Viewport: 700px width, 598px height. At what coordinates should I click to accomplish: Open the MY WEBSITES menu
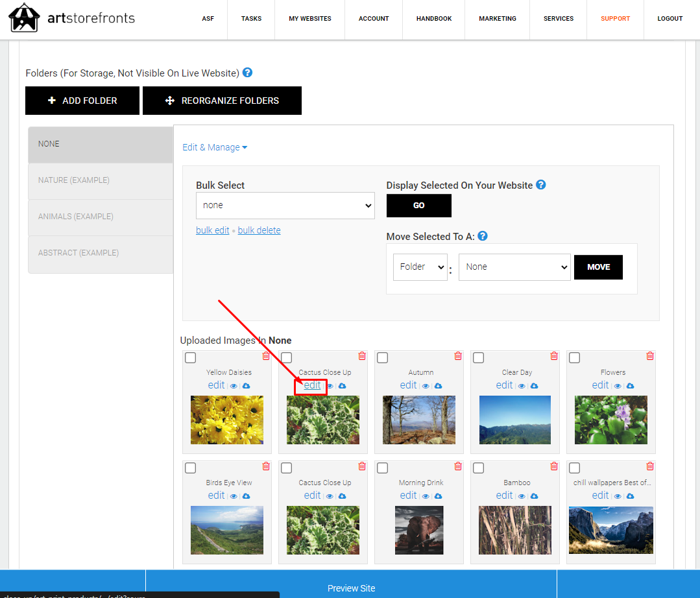tap(310, 19)
